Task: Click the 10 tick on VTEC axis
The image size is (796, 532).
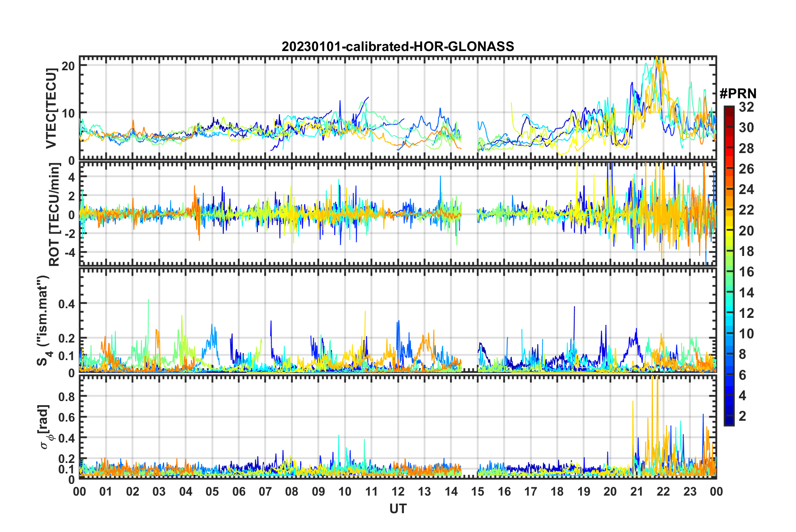Action: point(68,113)
